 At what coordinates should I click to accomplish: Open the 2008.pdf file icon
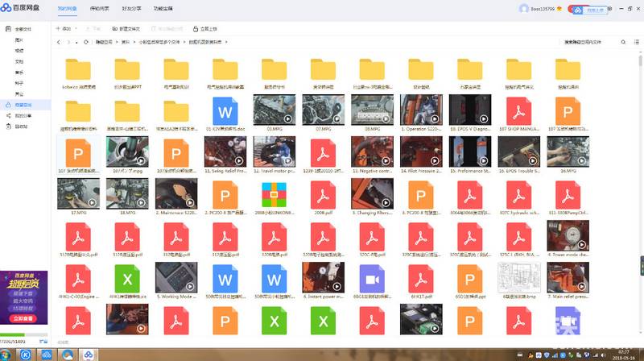pyautogui.click(x=323, y=195)
